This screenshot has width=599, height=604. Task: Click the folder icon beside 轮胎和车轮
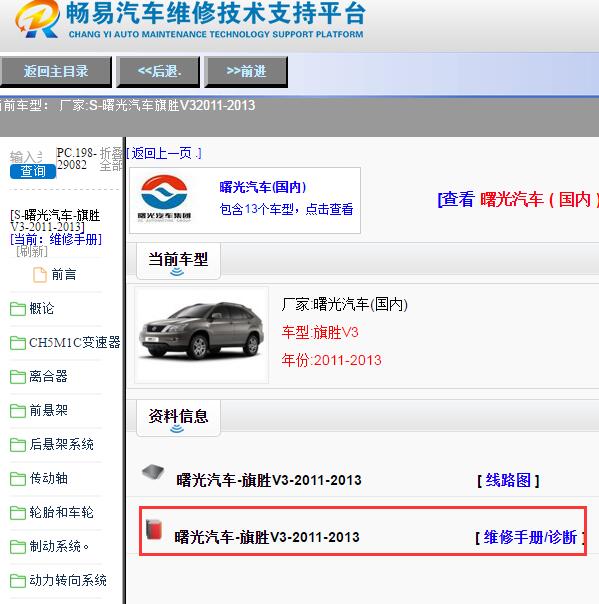coord(18,512)
